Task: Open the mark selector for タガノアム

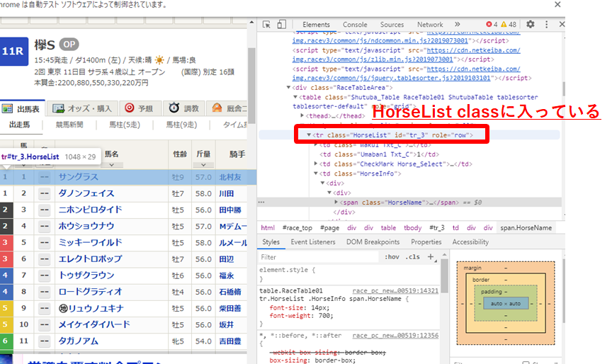Action: click(x=45, y=341)
